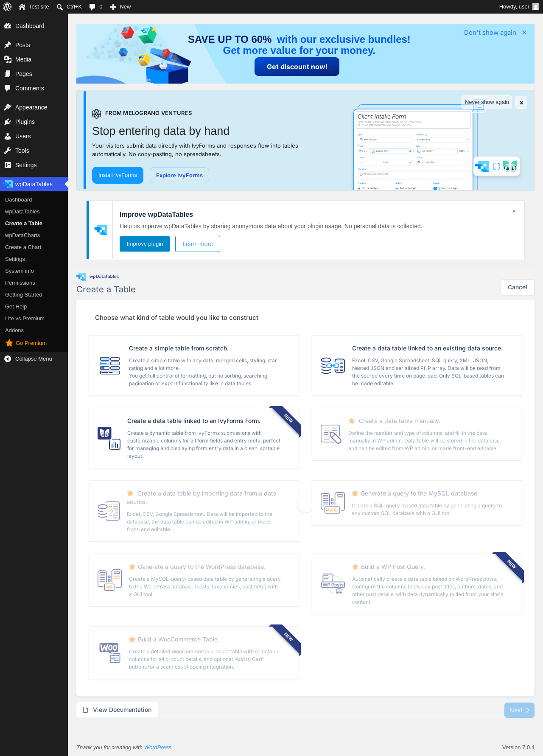Open the Ctrl+K search icon
This screenshot has width=543, height=756.
[60, 7]
